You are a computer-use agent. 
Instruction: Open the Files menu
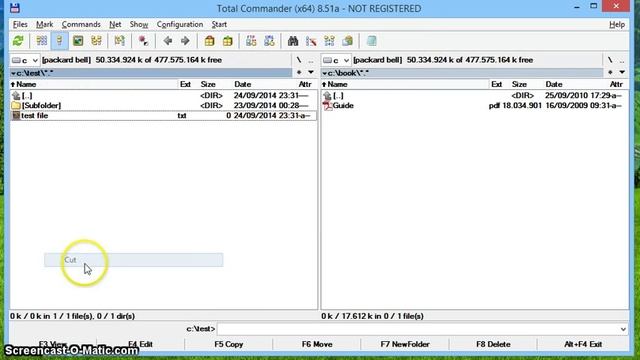pos(20,24)
